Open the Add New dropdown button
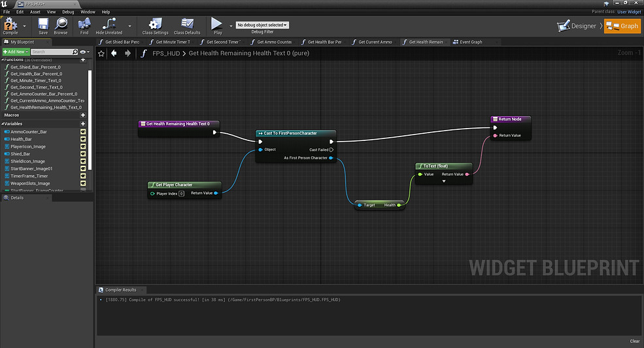The width and height of the screenshot is (644, 348). tap(16, 52)
